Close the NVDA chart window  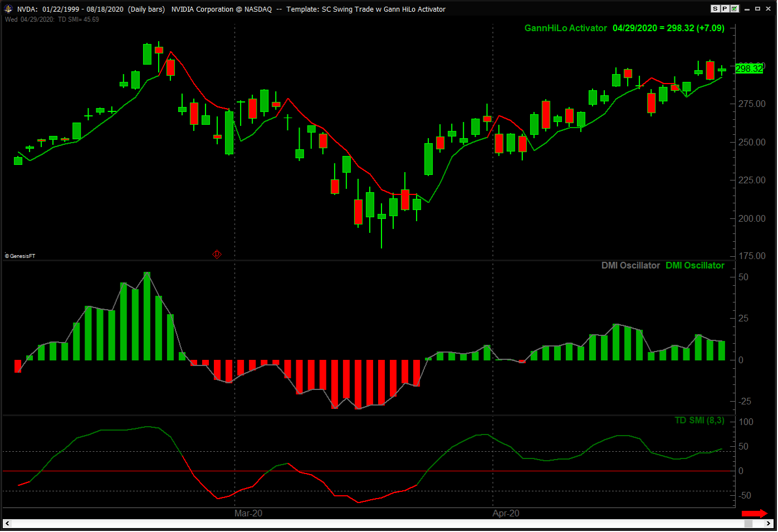tap(767, 9)
